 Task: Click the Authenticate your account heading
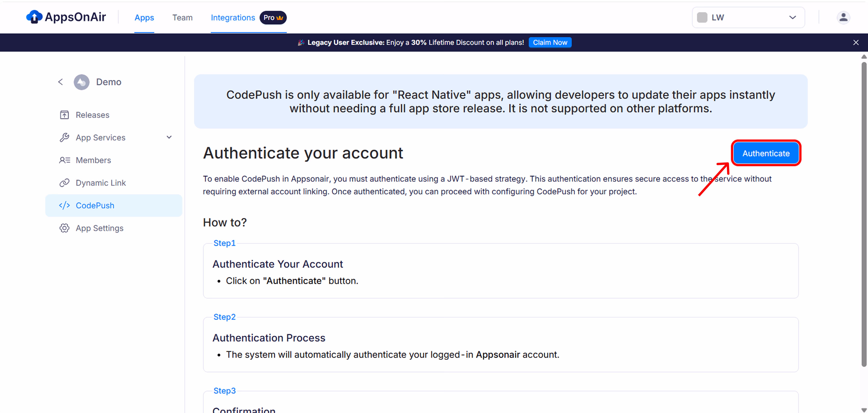(303, 153)
